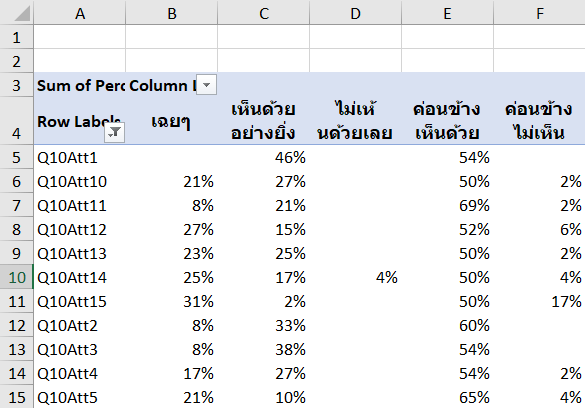585x408 pixels.
Task: Select column A header
Action: tap(80, 13)
